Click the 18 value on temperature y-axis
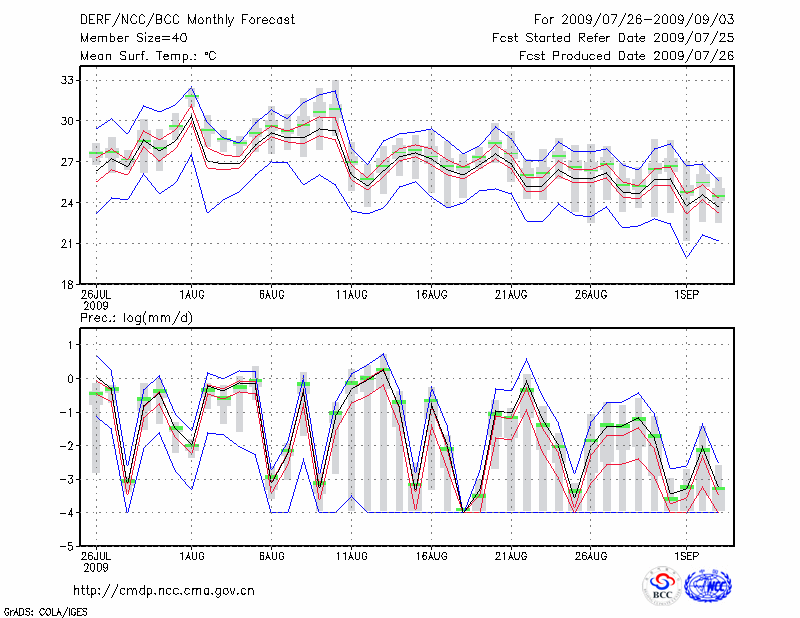 67,285
